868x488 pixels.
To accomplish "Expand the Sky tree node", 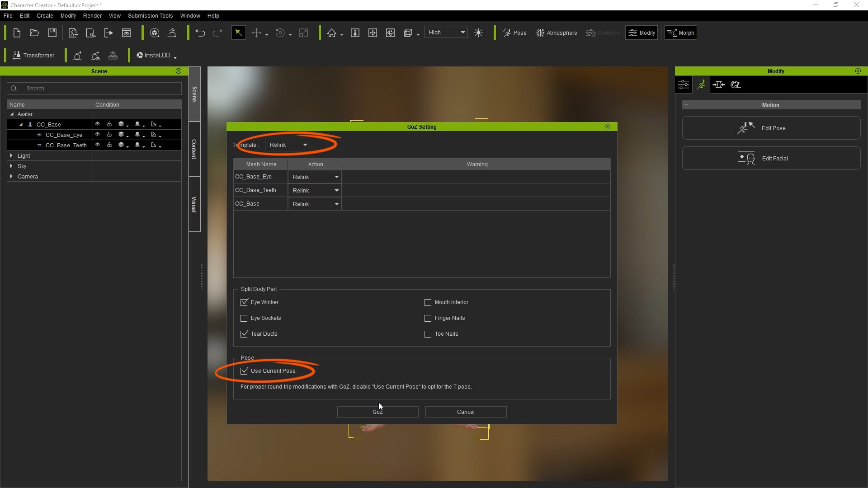I will pos(11,166).
